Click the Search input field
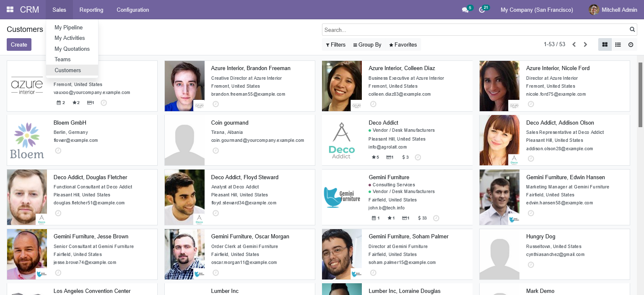644x295 pixels. pos(476,30)
